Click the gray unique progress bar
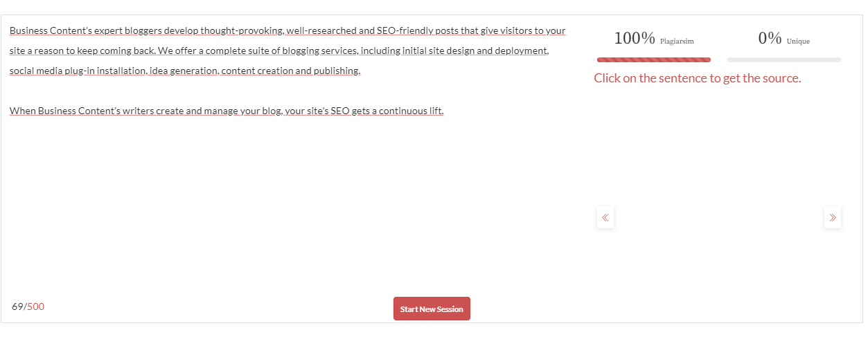The width and height of the screenshot is (868, 348). click(783, 60)
